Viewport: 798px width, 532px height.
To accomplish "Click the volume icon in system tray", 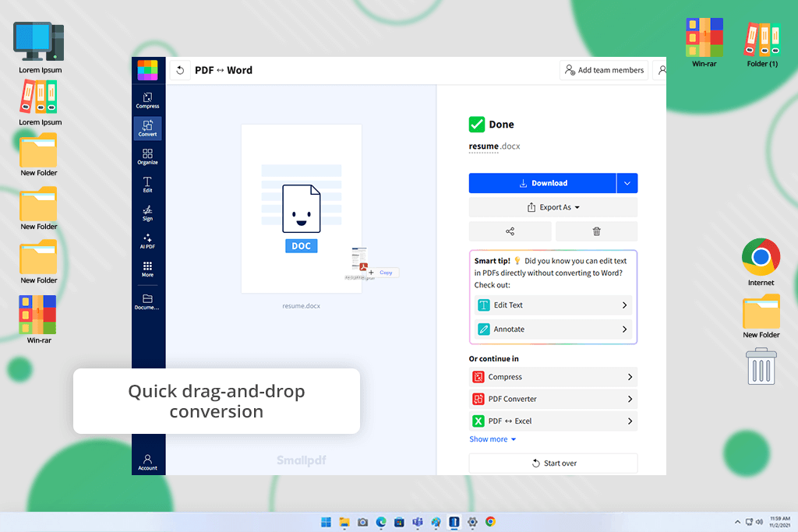I will click(x=759, y=522).
